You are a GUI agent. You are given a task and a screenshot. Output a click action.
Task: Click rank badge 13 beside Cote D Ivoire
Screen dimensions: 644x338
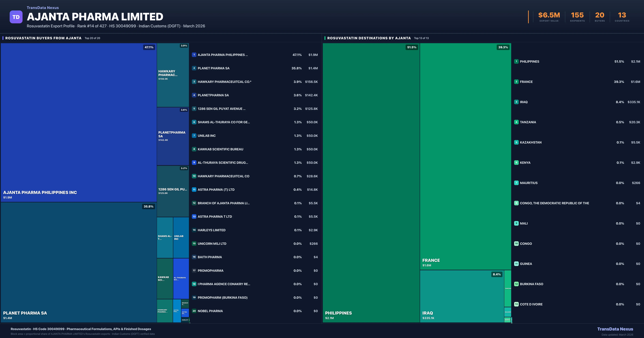pos(516,304)
